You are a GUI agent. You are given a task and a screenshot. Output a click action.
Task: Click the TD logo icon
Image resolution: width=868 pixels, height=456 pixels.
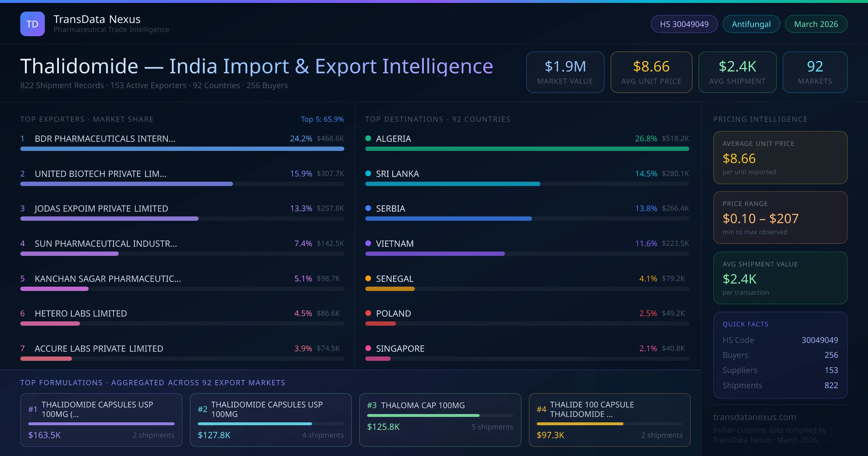point(32,24)
